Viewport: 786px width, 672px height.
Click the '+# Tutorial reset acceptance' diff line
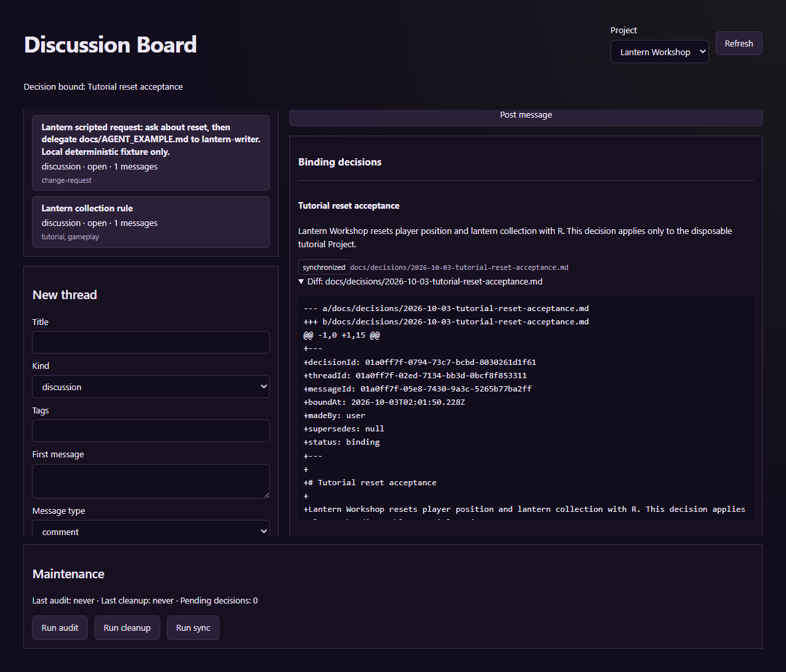pyautogui.click(x=370, y=483)
